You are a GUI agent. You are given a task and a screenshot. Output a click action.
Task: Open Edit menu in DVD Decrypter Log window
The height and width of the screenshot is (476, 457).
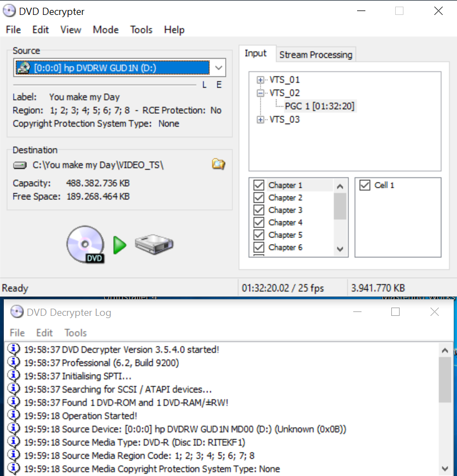click(x=44, y=333)
